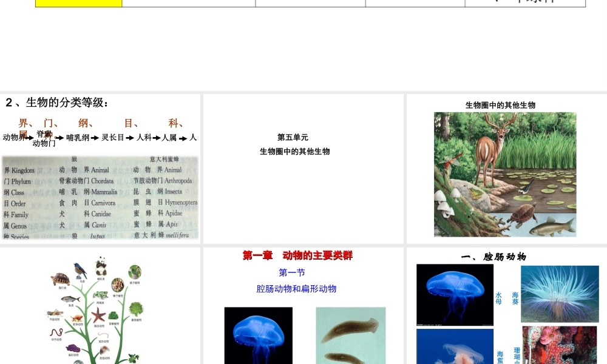This screenshot has height=364, width=607.
Task: Click the 科 Canidae entry
Action: [x=97, y=214]
